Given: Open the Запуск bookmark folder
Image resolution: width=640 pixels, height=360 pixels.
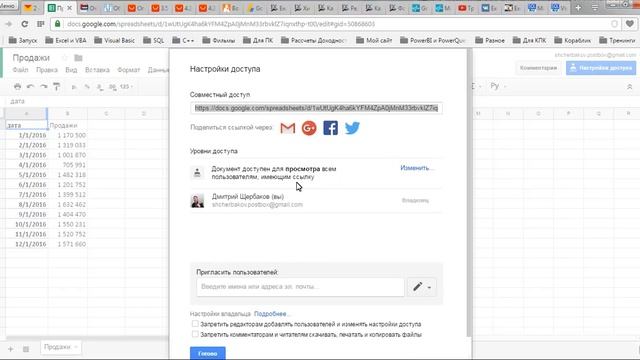Looking at the screenshot, I should pos(23,40).
